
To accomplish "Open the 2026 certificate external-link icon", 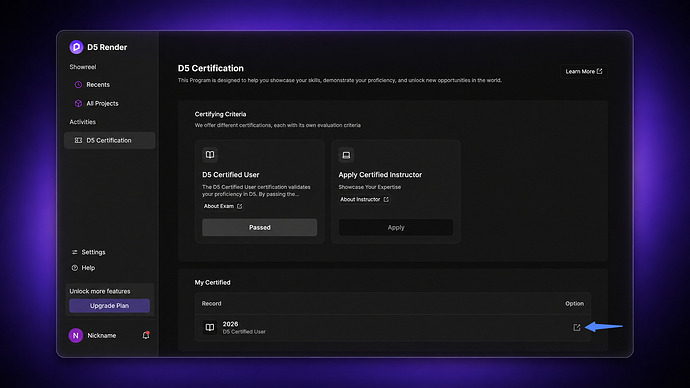I will coord(576,327).
